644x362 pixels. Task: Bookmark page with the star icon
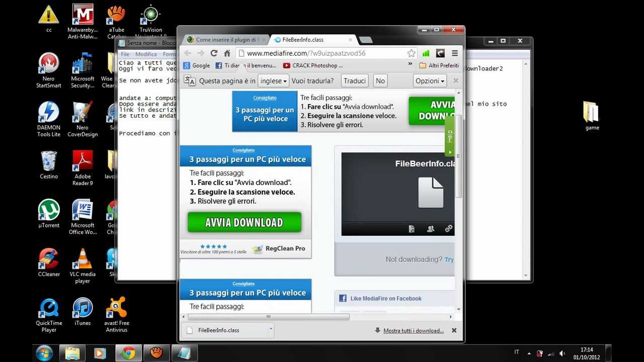click(412, 53)
